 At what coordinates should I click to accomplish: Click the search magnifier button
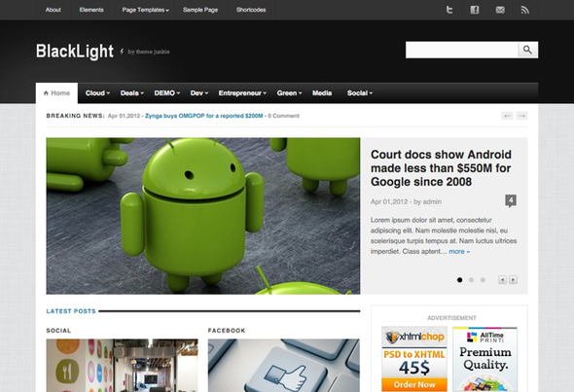point(528,50)
